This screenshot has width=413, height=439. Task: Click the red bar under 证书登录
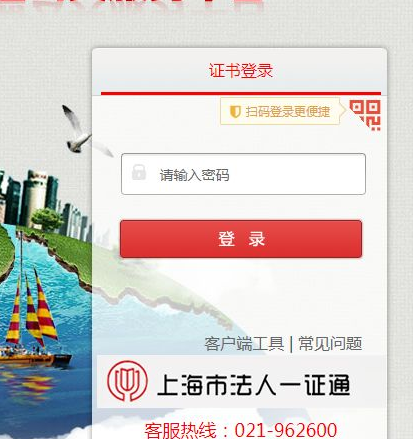pos(241,93)
